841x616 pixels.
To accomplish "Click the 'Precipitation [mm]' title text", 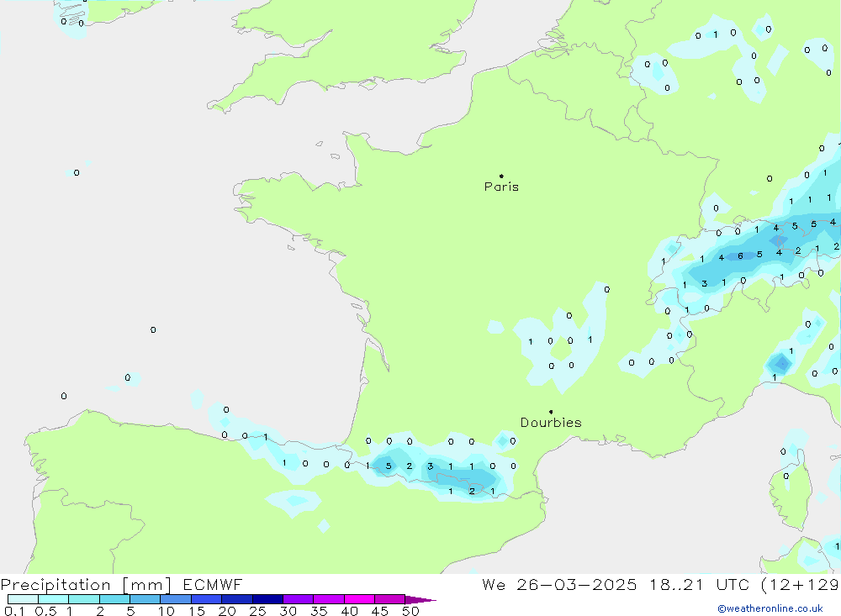I will 86,585.
